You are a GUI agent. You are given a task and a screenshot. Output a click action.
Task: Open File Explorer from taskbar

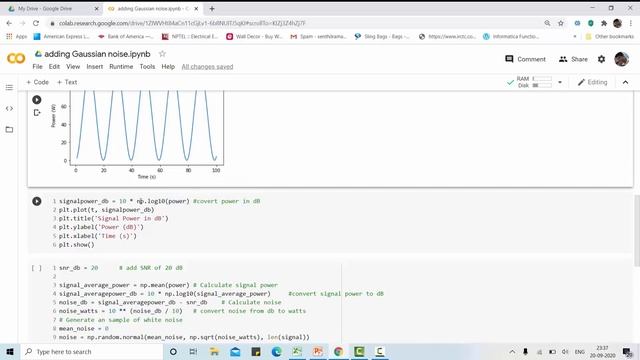tap(214, 351)
